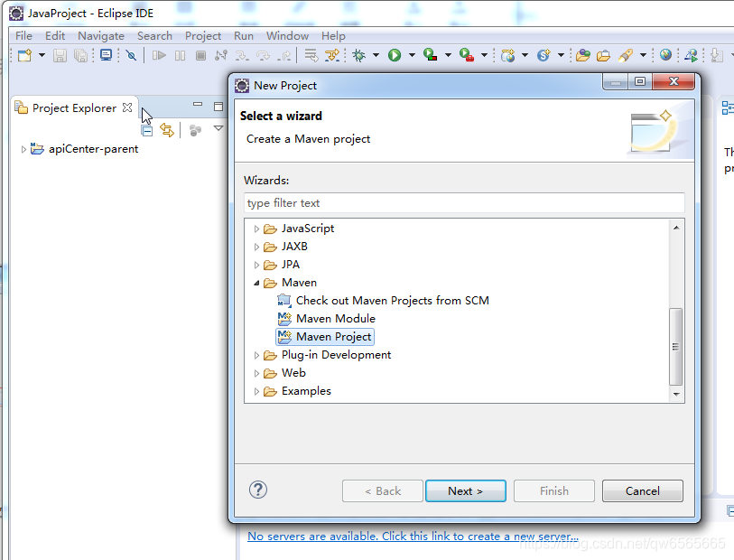Click the Step Return icon

(284, 55)
